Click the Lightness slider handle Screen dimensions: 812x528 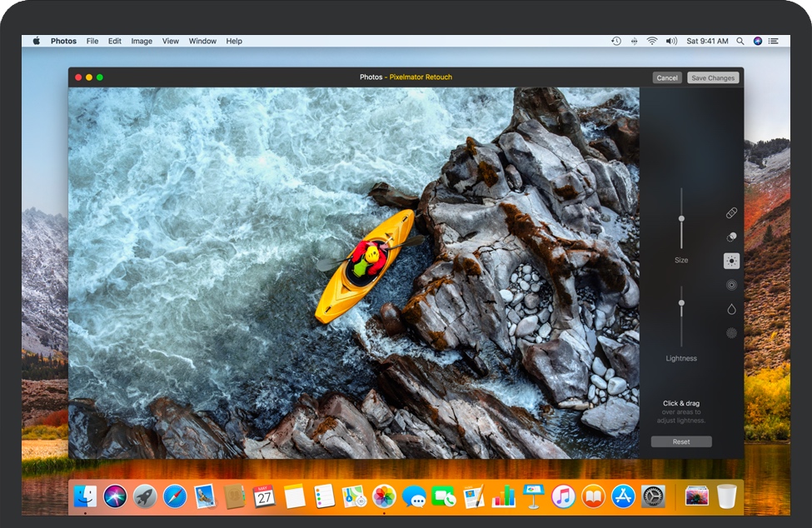coord(681,303)
